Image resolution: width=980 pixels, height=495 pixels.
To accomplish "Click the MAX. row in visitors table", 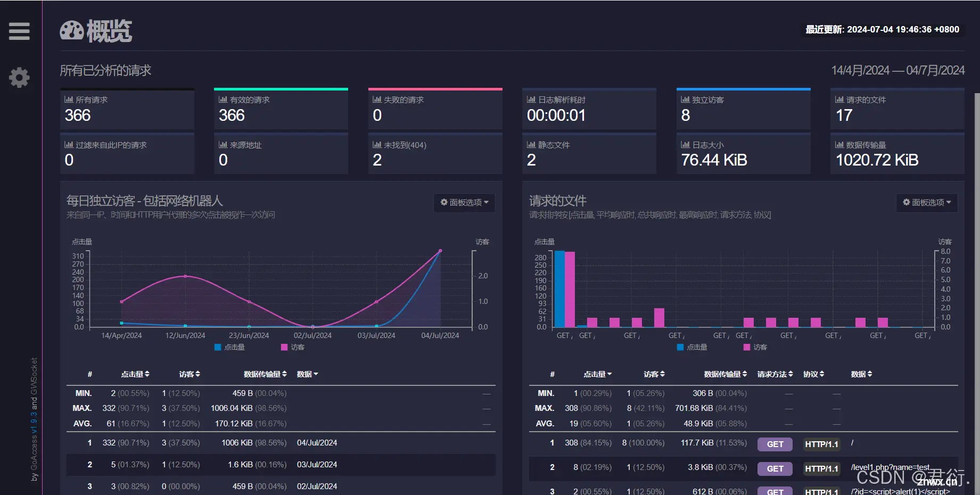I will [281, 408].
